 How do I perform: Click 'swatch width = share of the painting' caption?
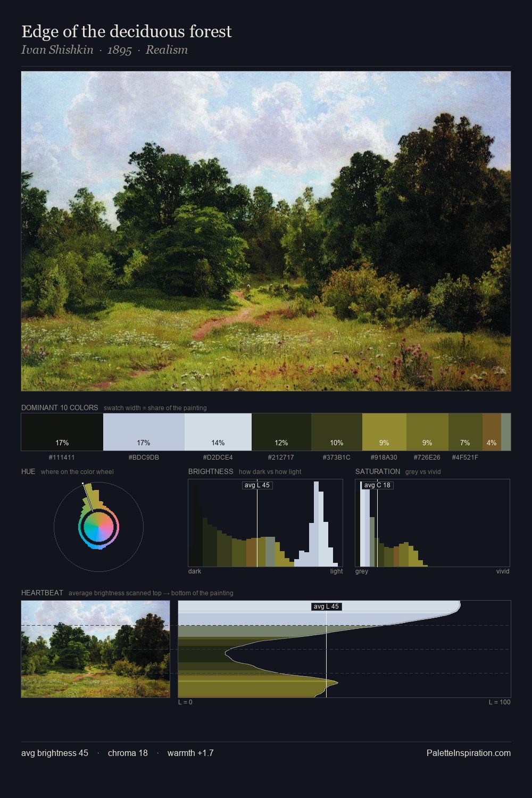(155, 408)
